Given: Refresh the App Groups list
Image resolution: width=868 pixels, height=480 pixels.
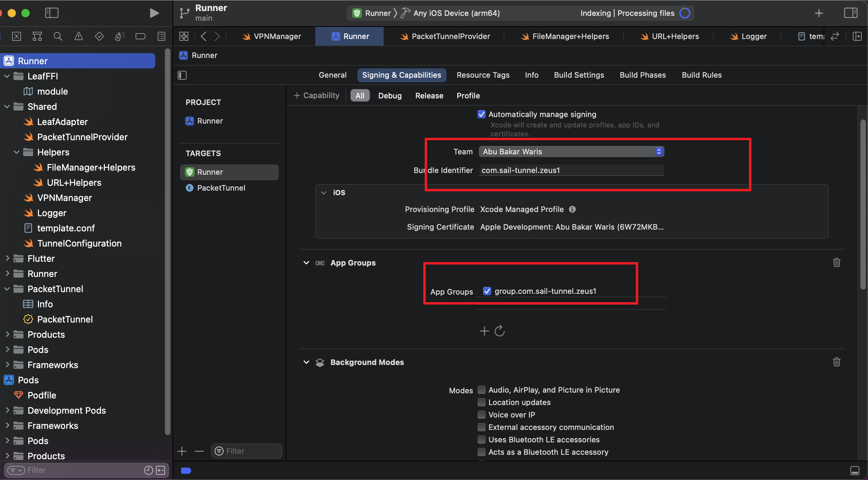Looking at the screenshot, I should pos(499,331).
